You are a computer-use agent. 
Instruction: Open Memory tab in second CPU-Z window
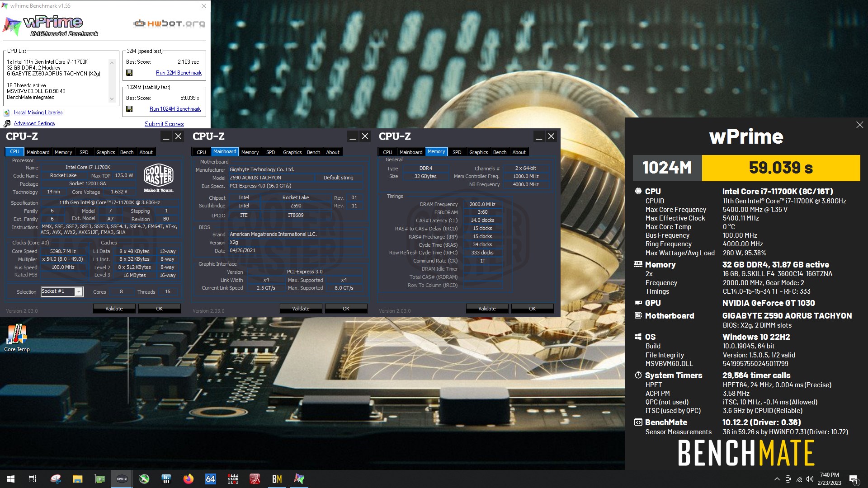click(250, 152)
